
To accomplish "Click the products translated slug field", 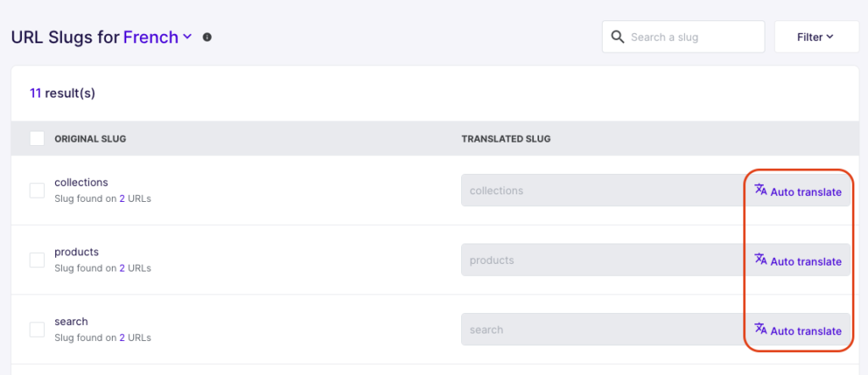I will click(x=603, y=260).
